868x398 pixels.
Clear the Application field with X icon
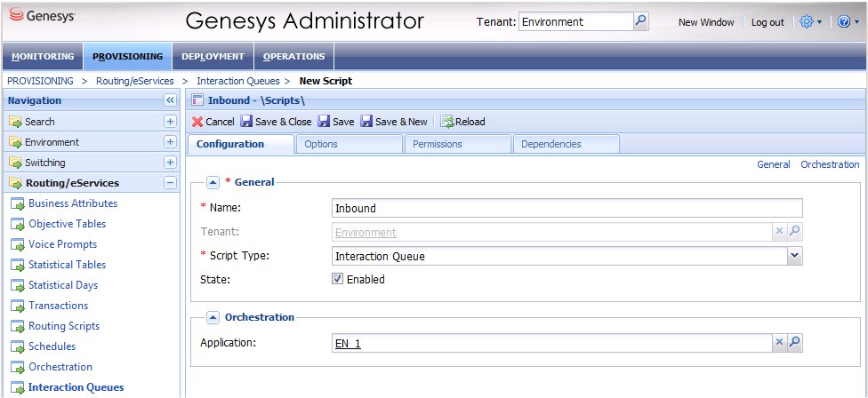coord(778,342)
